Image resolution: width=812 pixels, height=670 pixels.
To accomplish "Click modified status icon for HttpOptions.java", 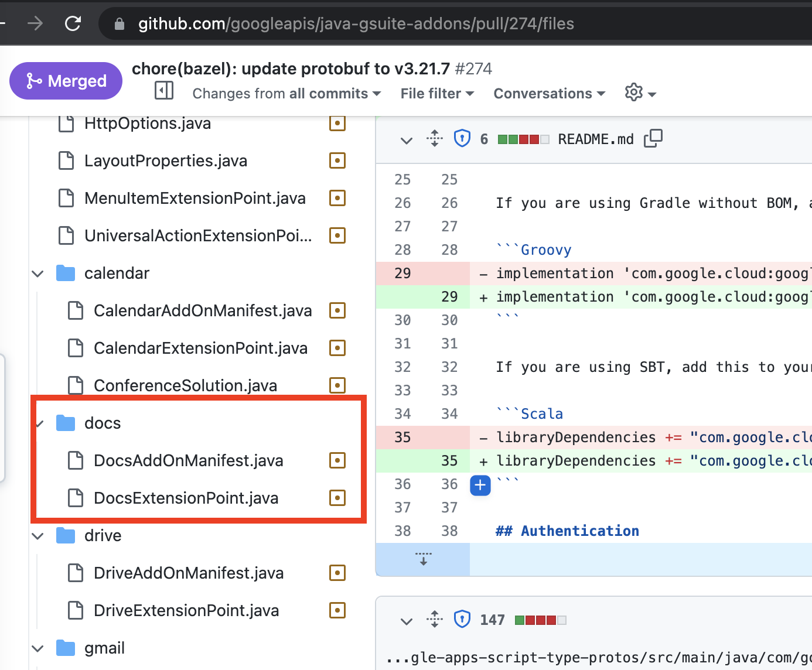I will click(337, 123).
